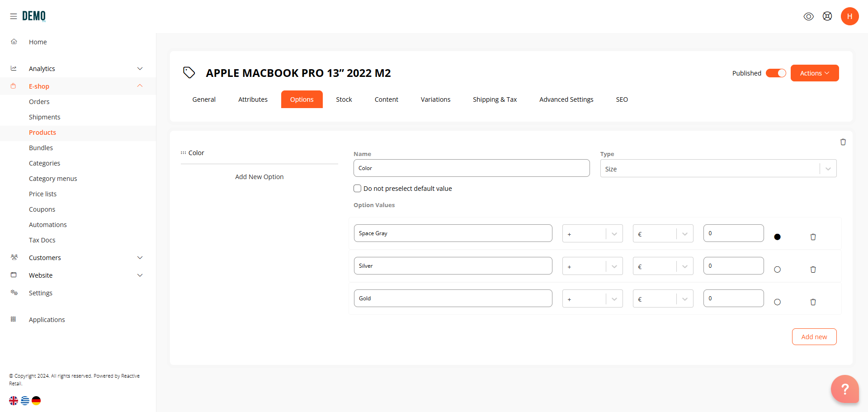Open Tax Docs in the sidebar
Image resolution: width=868 pixels, height=412 pixels.
[42, 240]
